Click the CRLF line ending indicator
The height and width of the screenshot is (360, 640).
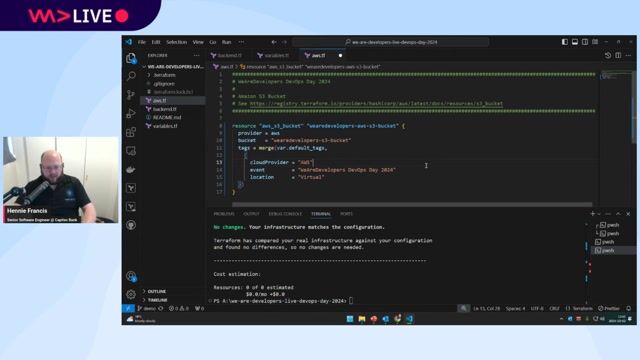click(554, 309)
